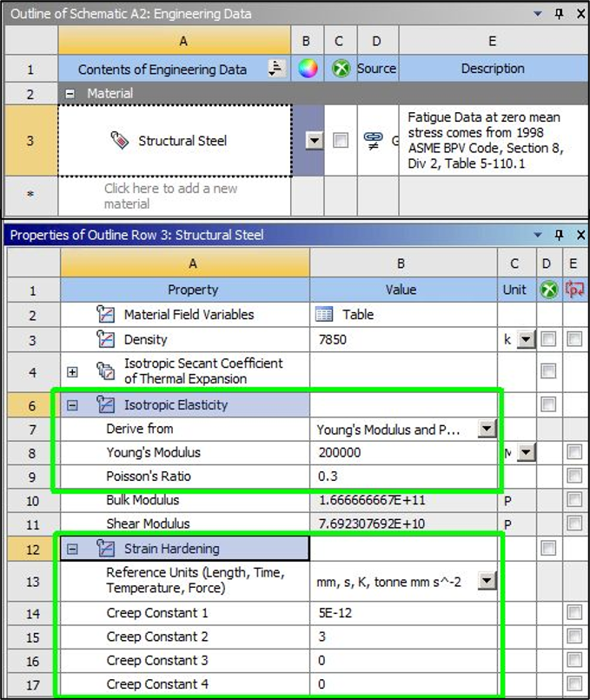
Task: Edit Young's Modulus value 200000
Action: tap(403, 452)
